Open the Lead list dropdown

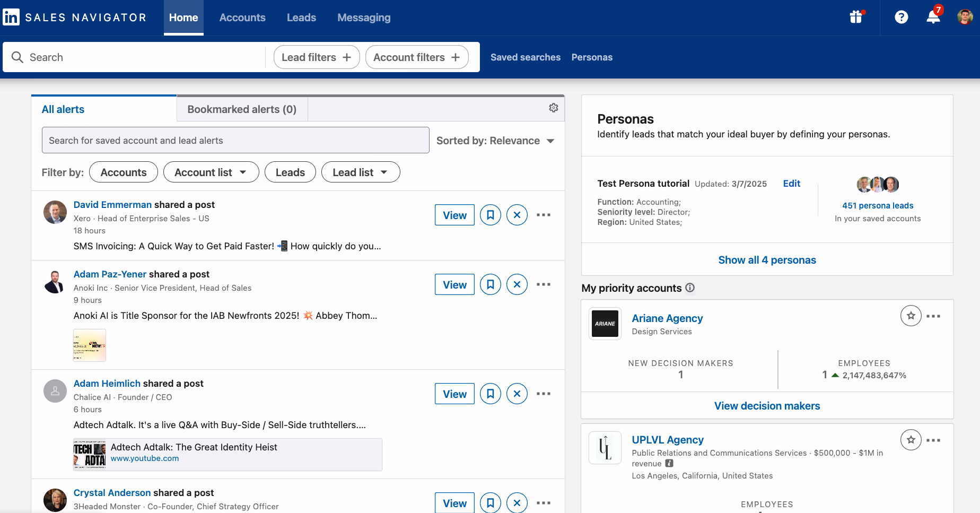point(361,172)
